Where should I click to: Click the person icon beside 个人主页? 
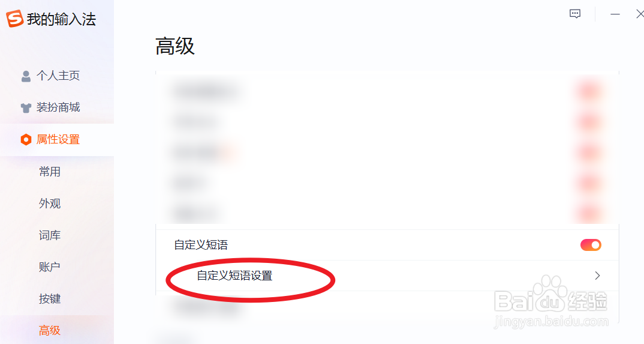(x=26, y=76)
